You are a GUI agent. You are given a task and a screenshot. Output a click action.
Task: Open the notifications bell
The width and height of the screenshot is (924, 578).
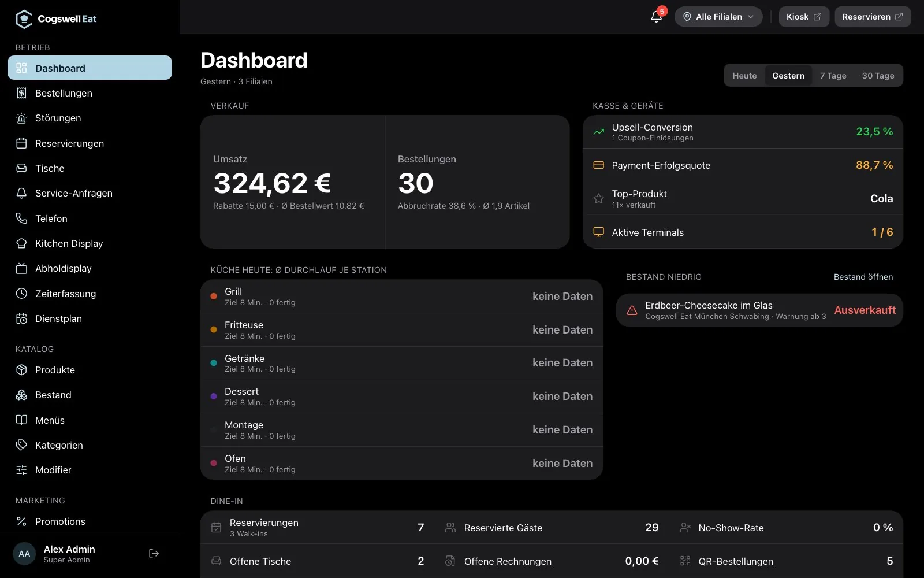coord(656,17)
